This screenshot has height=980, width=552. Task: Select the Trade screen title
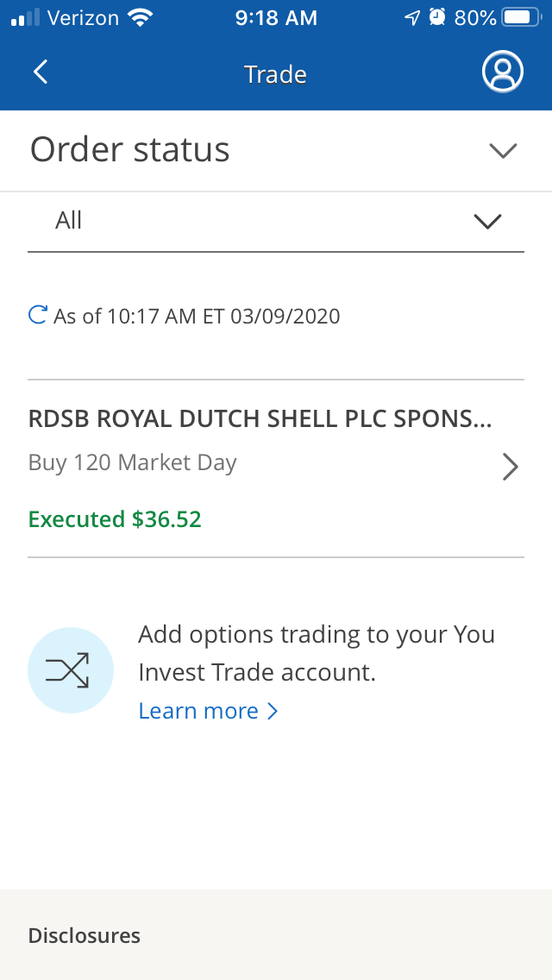coord(274,74)
